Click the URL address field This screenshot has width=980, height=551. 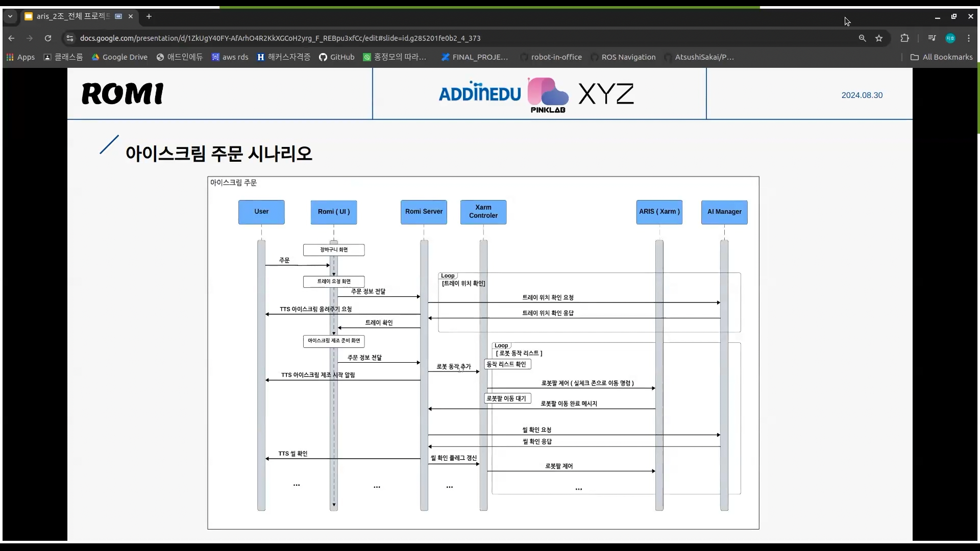pyautogui.click(x=408, y=38)
